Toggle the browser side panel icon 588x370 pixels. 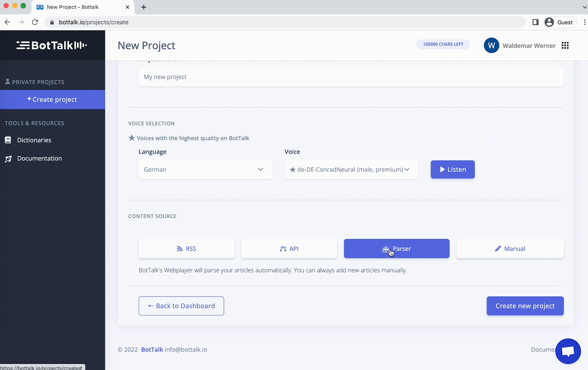click(x=535, y=22)
